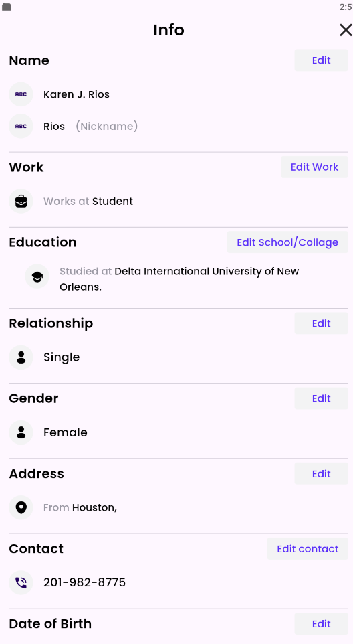Image resolution: width=353 pixels, height=644 pixels.
Task: Edit the Address section
Action: point(322,474)
